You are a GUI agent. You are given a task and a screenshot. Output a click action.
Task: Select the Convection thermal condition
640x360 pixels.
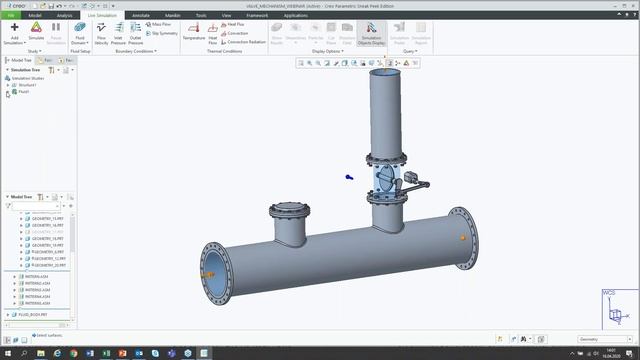[235, 33]
